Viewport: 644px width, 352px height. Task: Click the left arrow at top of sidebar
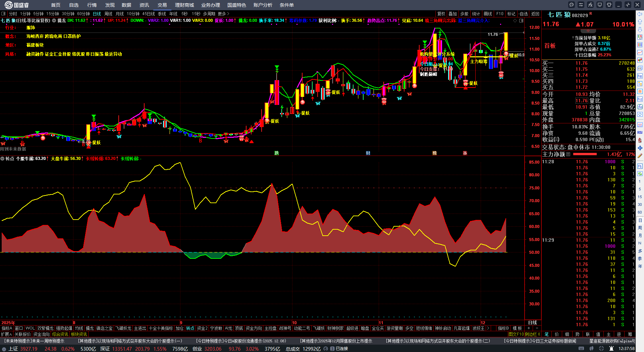coord(640,14)
